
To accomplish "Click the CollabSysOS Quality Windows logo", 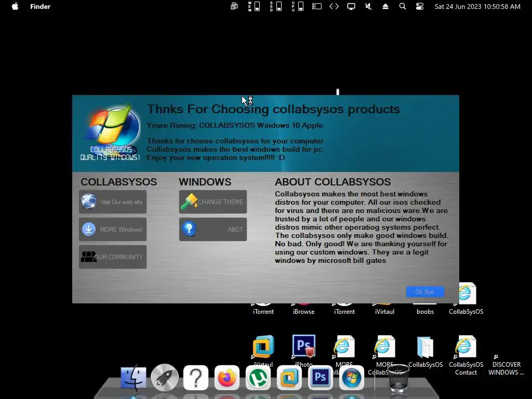I will pyautogui.click(x=111, y=133).
